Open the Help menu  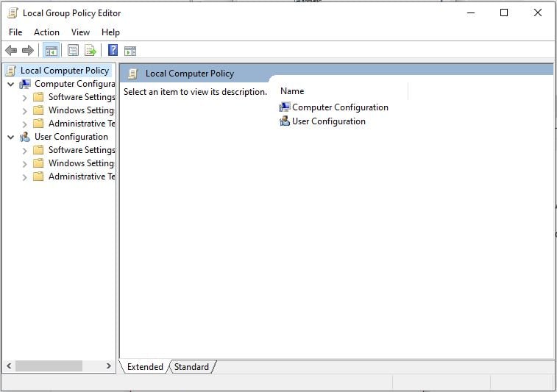[110, 32]
